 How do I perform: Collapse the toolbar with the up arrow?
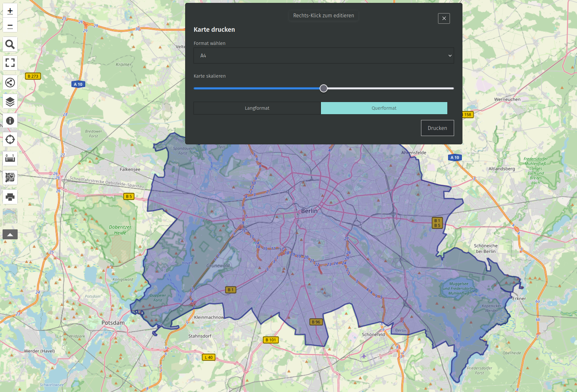pyautogui.click(x=10, y=234)
